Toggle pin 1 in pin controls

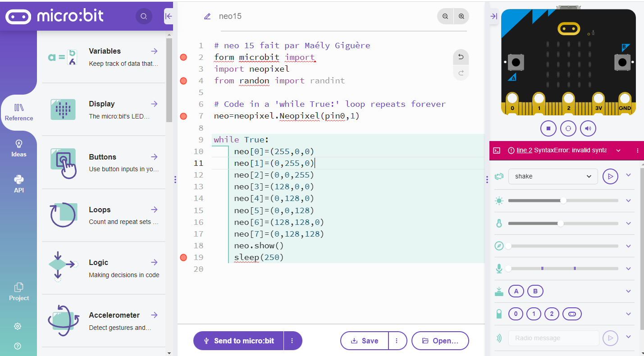[x=534, y=314]
